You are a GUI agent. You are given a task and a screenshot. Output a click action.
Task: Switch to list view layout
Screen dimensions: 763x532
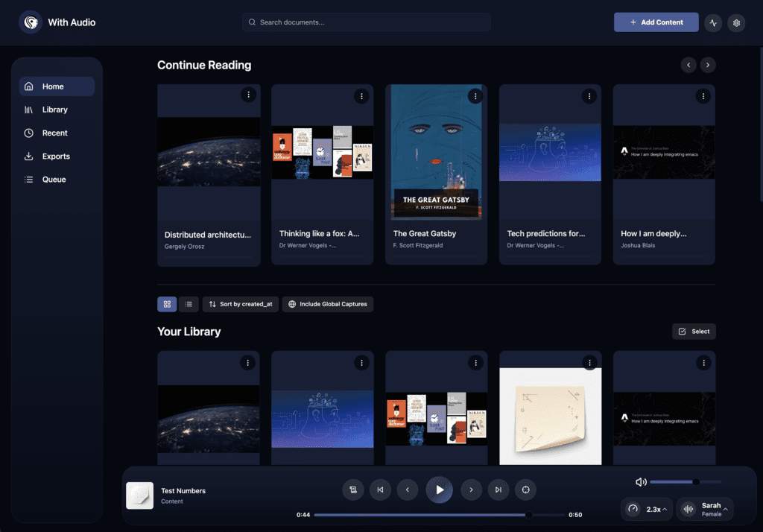pyautogui.click(x=189, y=304)
